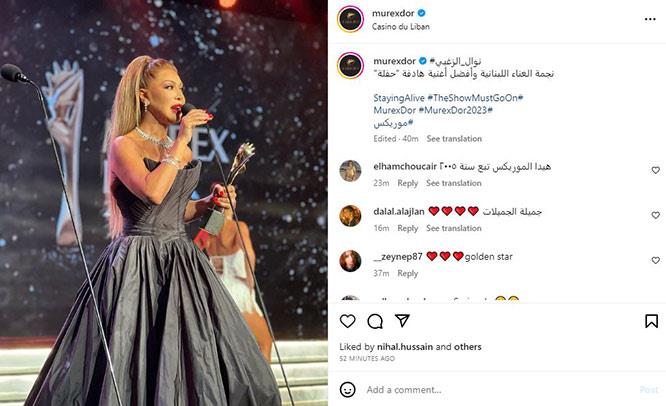This screenshot has width=666, height=406.
Task: Open murexdor profile picture in header
Action: (x=350, y=20)
